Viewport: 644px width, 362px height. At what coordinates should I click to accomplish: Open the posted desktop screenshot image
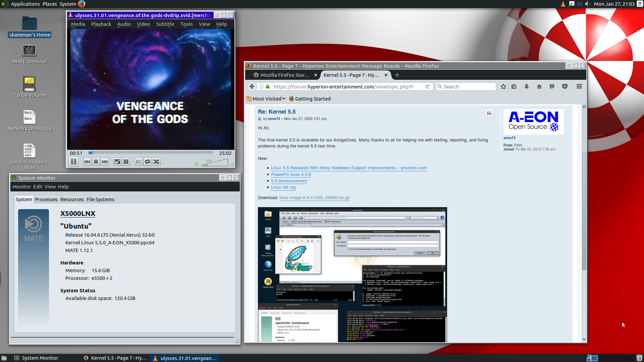pyautogui.click(x=352, y=275)
